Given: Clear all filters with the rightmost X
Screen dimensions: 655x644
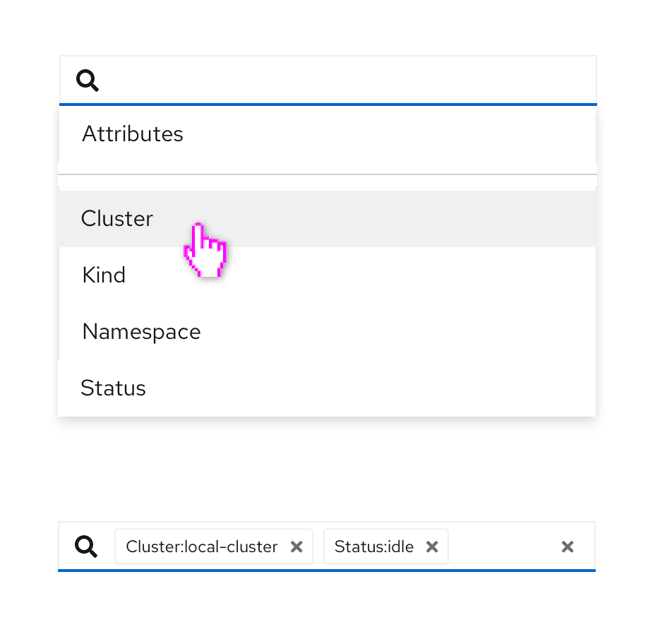Looking at the screenshot, I should pos(567,547).
